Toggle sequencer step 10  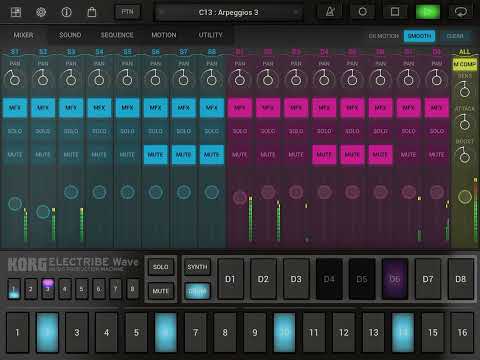coord(284,332)
